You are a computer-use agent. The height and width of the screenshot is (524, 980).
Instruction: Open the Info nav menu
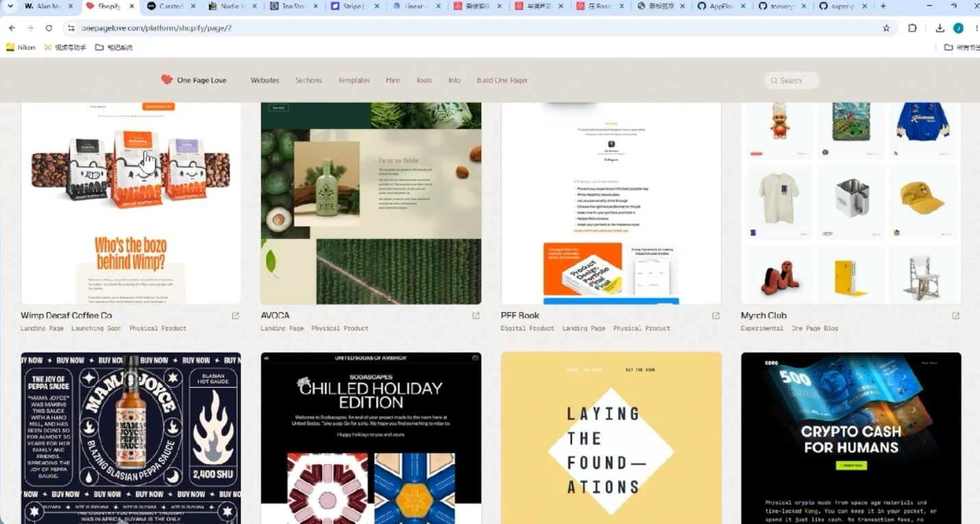coord(454,80)
